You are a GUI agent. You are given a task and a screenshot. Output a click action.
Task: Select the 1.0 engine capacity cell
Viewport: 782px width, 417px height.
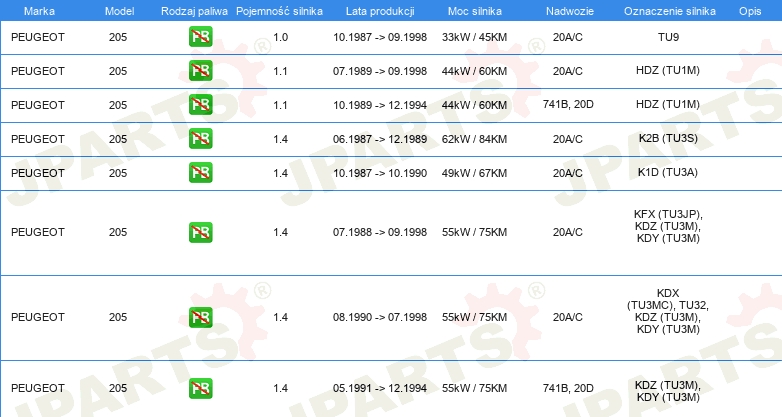pos(280,37)
